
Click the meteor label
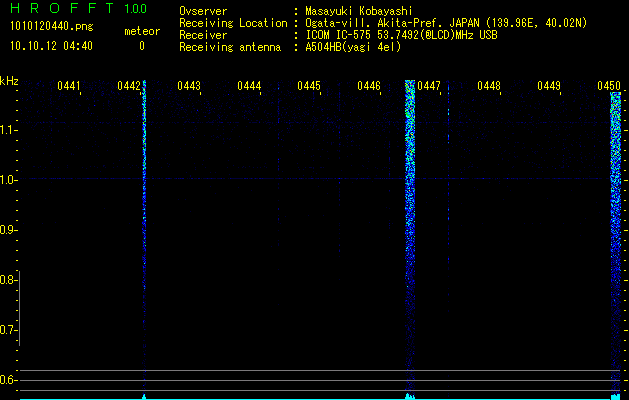click(x=142, y=31)
